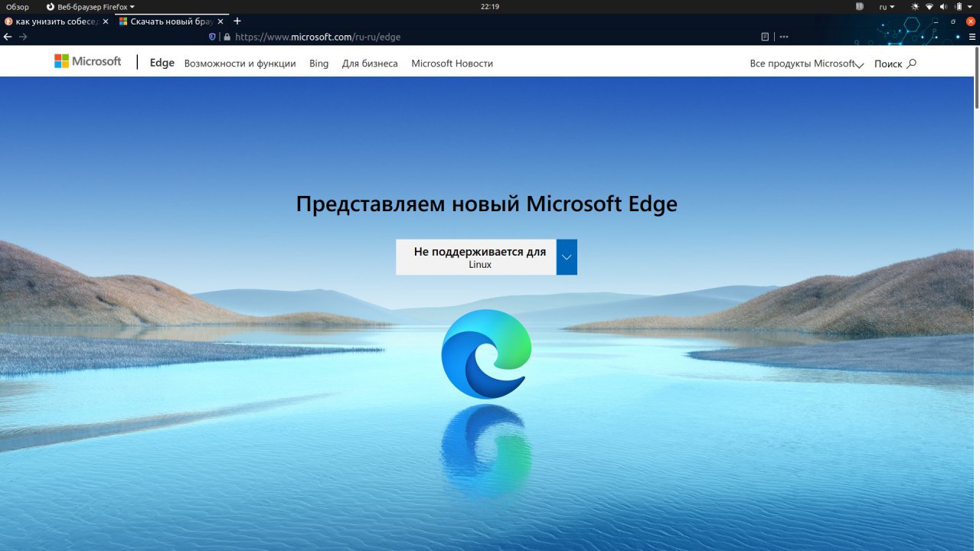This screenshot has width=980, height=551.
Task: Open the Обзор activities overview
Action: pos(18,6)
